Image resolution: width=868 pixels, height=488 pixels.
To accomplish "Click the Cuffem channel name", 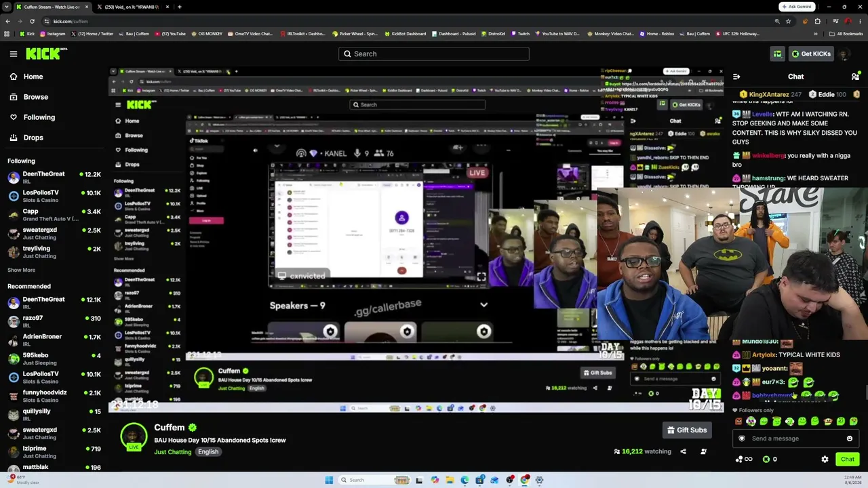I will click(x=169, y=428).
